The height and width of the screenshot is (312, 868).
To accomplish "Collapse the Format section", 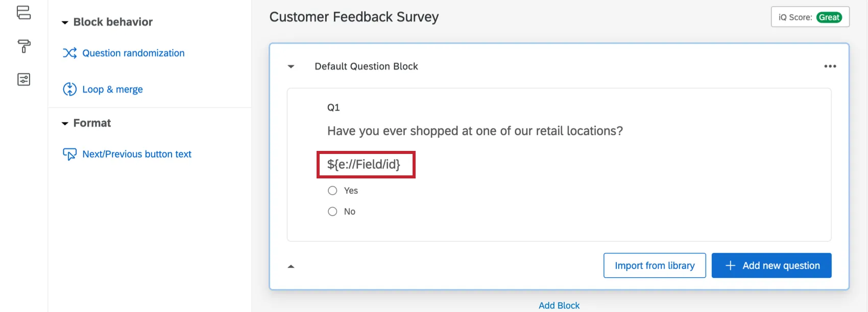I will point(65,123).
